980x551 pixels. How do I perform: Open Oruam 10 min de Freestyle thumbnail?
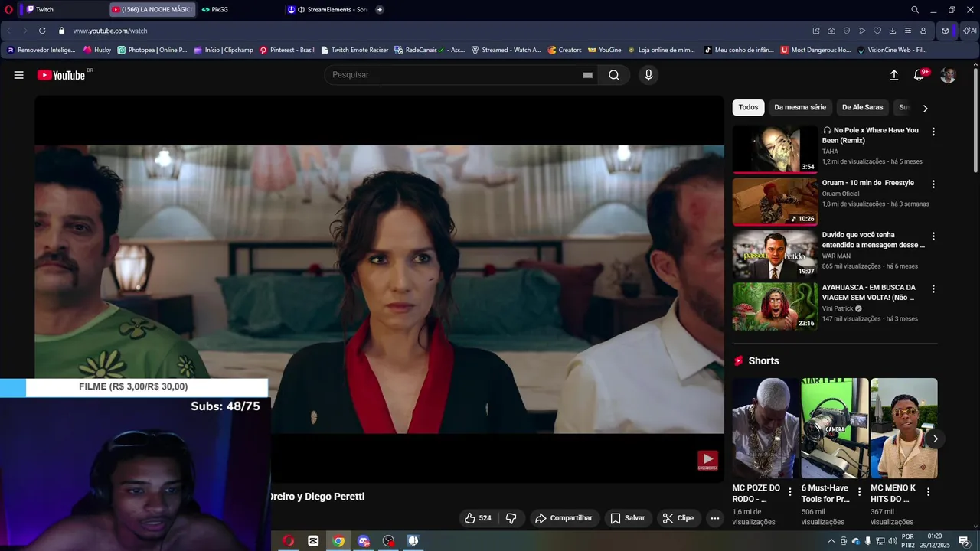(x=775, y=202)
